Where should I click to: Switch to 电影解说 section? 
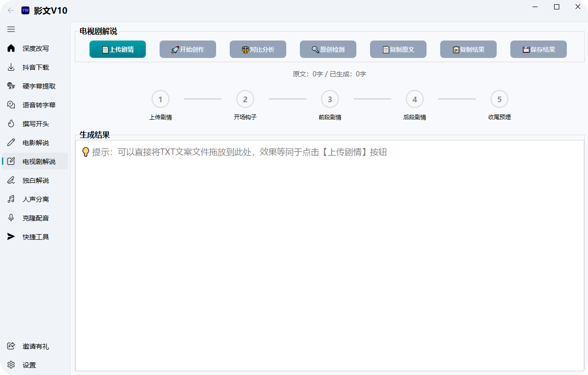click(x=11, y=142)
